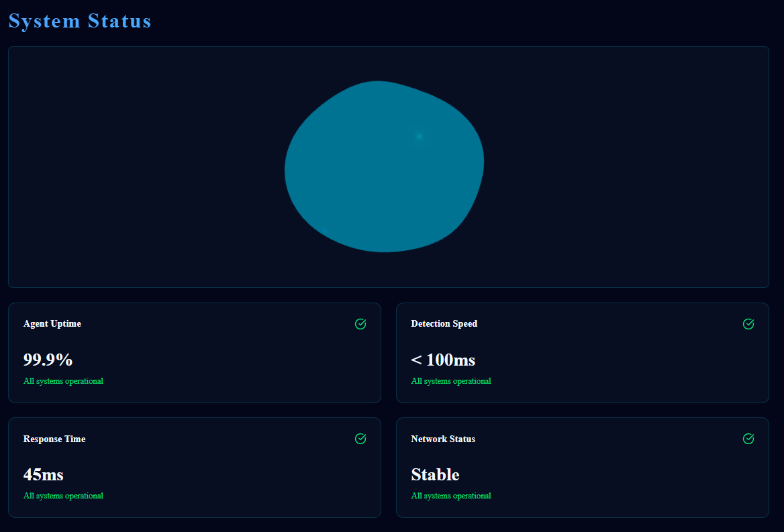The image size is (784, 532).
Task: Click operational text under Agent Uptime
Action: (63, 381)
